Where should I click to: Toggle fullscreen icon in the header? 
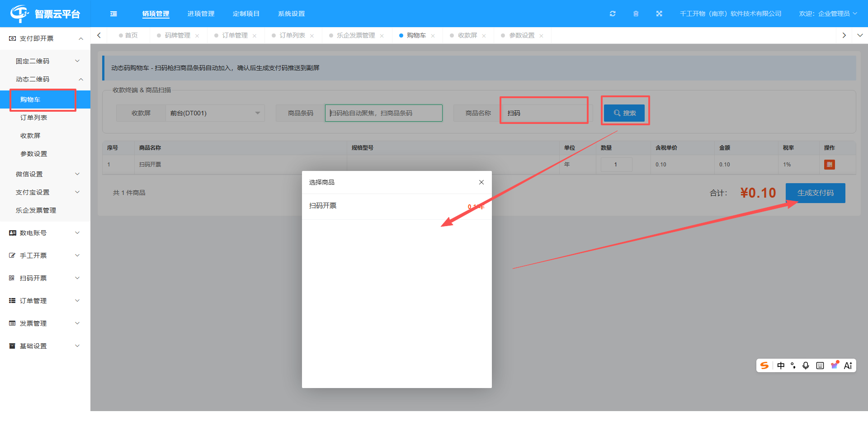click(x=659, y=14)
